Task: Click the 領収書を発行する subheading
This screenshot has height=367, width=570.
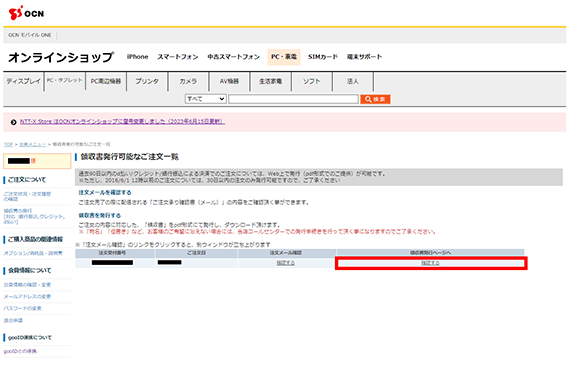Action: [100, 215]
